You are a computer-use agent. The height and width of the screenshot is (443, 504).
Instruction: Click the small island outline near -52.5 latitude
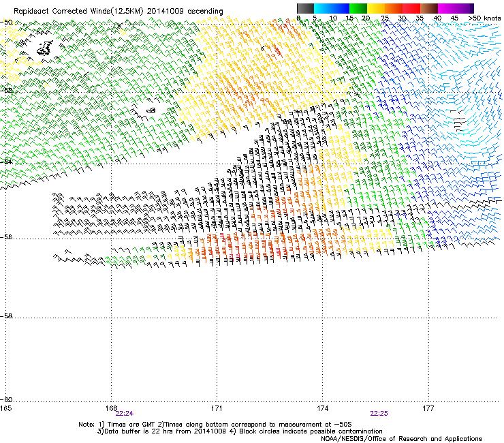coord(151,110)
